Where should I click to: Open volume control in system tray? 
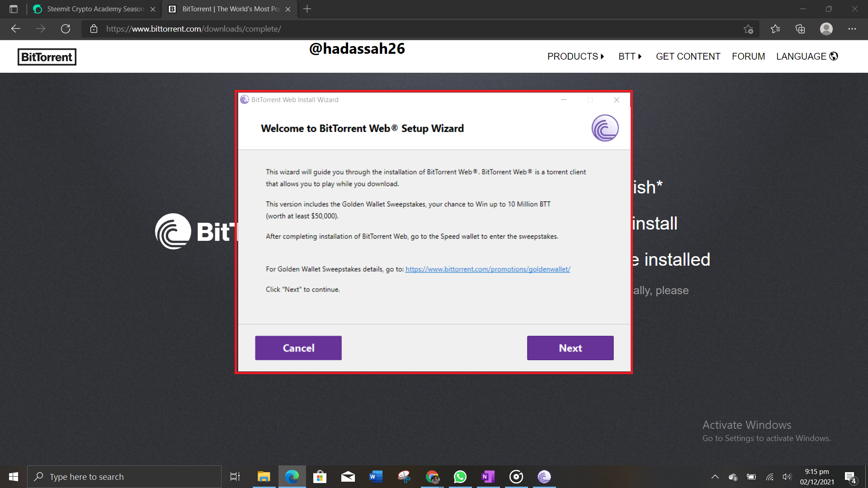[787, 477]
